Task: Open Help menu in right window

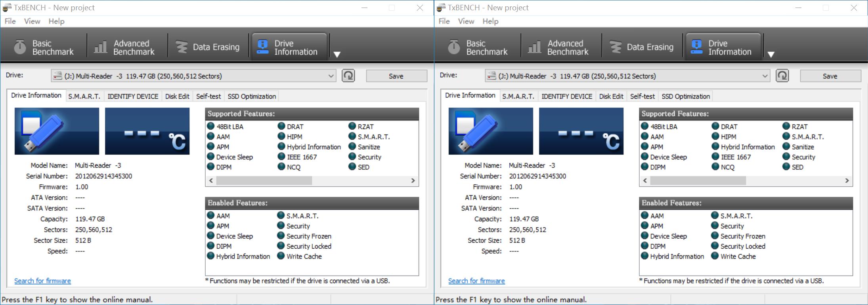Action: tap(490, 21)
